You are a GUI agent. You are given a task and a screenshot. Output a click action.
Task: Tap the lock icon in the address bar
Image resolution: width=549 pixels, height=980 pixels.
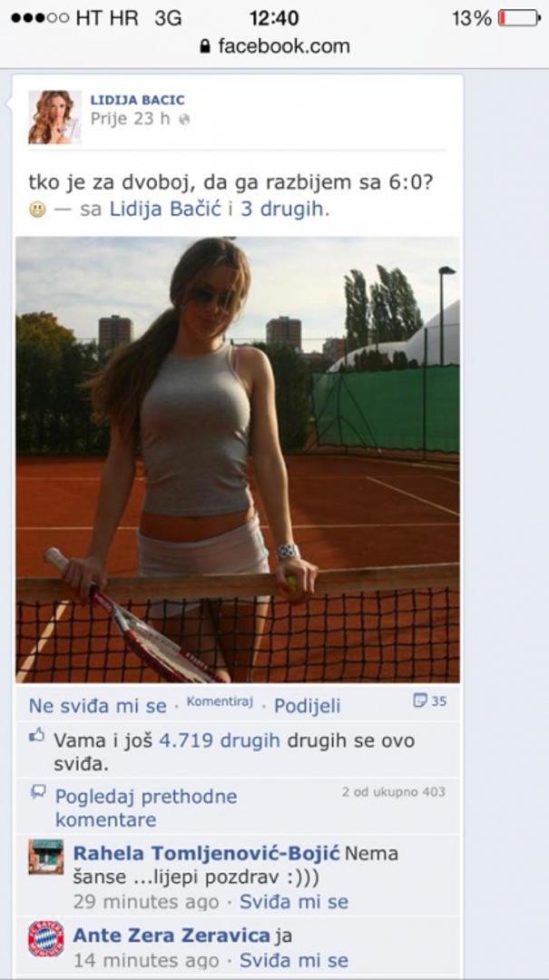pyautogui.click(x=204, y=46)
